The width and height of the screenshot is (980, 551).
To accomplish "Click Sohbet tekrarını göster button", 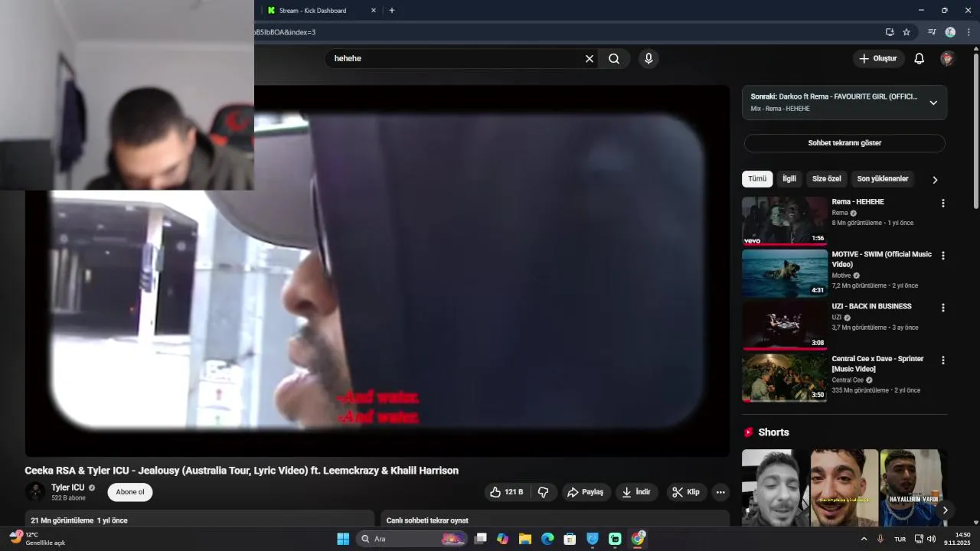I will [844, 143].
